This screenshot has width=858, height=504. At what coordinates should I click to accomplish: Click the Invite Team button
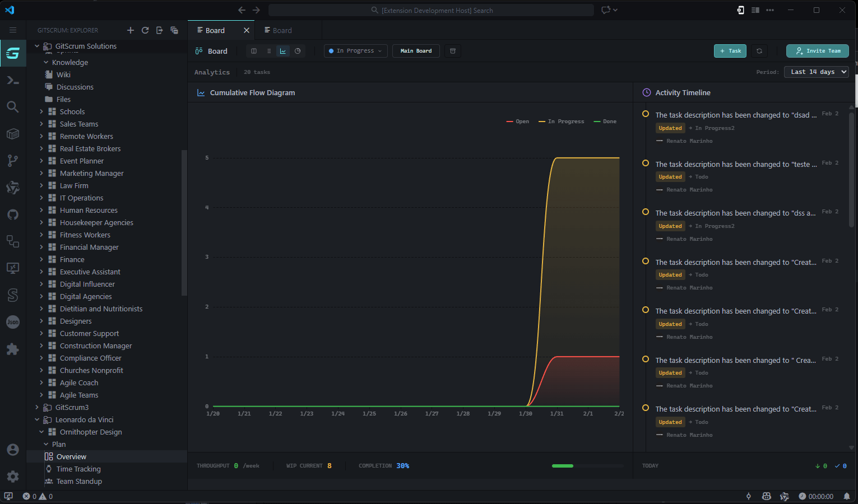[x=817, y=51]
